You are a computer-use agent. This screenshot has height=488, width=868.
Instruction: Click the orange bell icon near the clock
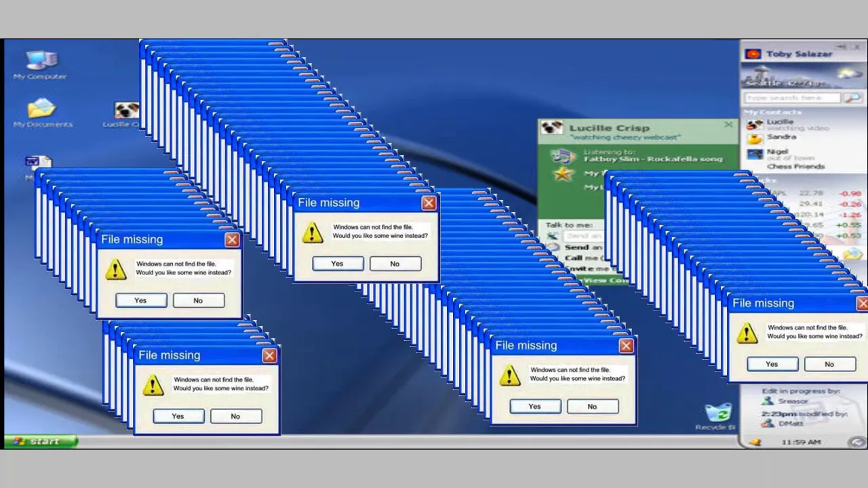[755, 443]
